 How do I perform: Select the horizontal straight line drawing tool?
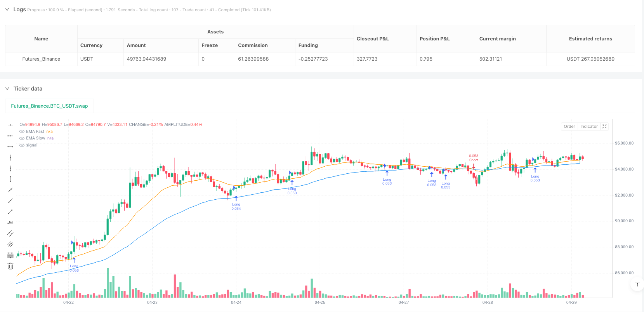(10, 125)
